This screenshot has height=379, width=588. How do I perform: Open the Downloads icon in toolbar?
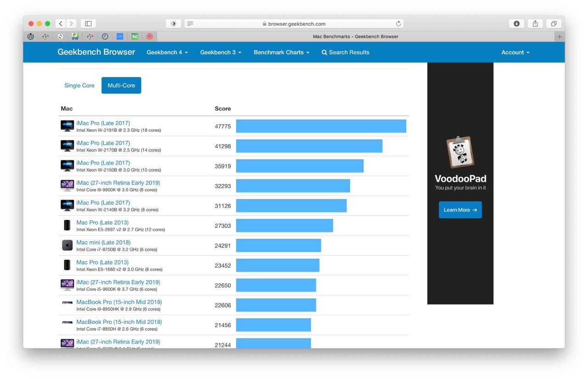tap(516, 23)
